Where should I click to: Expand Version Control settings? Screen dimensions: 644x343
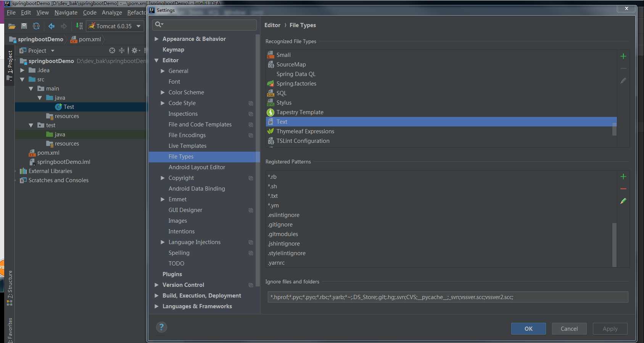pos(156,285)
